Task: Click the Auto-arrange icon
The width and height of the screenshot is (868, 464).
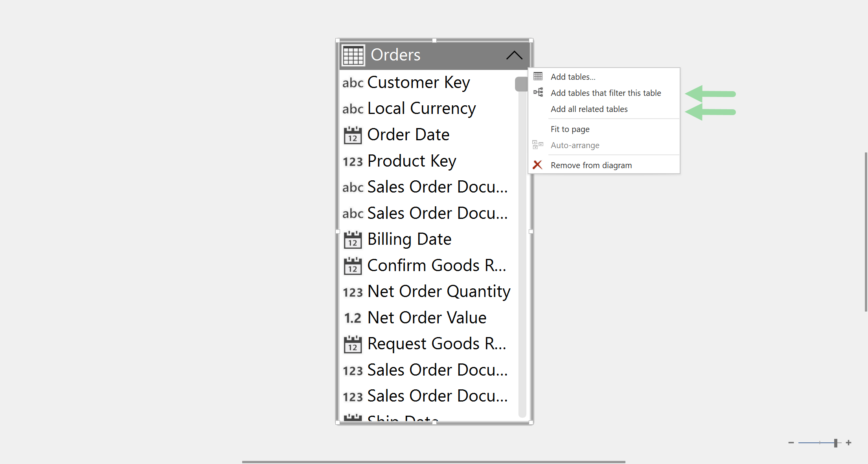Action: [537, 145]
